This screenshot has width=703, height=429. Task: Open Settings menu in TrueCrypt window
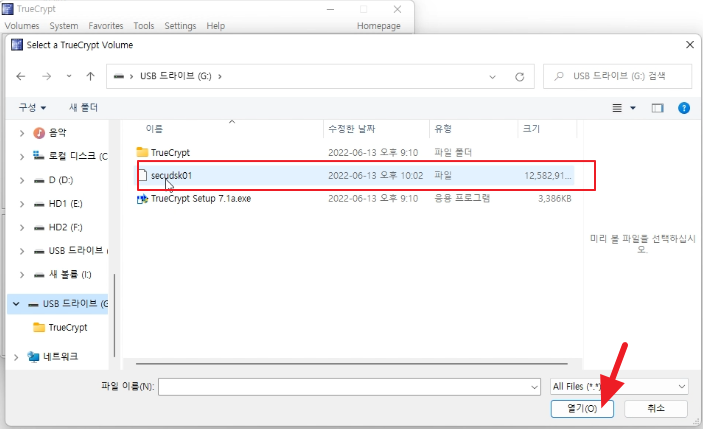coord(180,26)
